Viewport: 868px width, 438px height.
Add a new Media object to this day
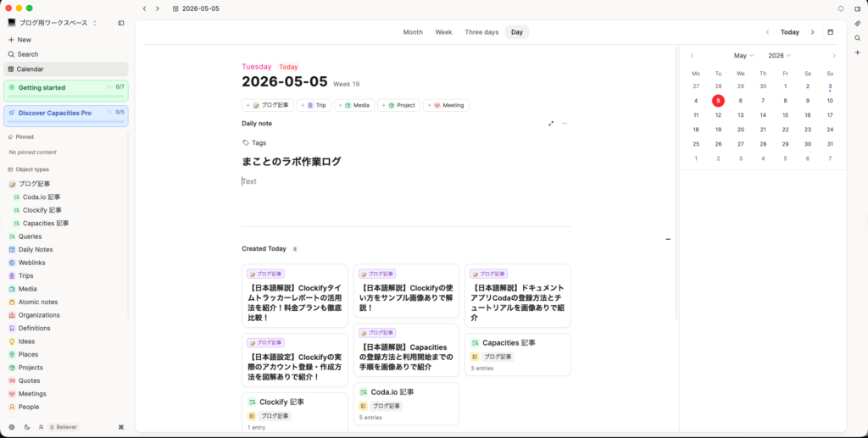[354, 105]
